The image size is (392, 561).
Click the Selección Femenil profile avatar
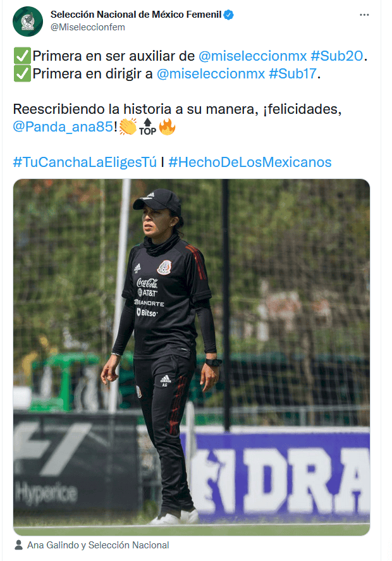click(x=28, y=21)
